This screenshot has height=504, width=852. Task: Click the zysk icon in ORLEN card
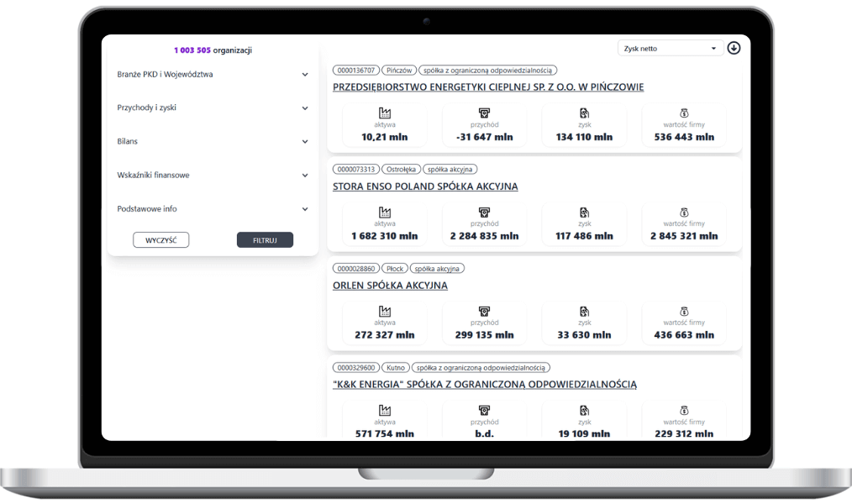(584, 311)
